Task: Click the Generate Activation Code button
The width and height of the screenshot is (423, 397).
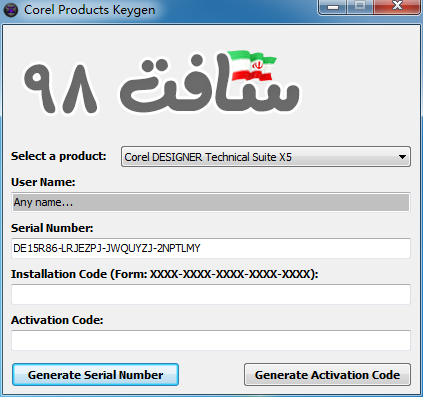Action: 327,375
